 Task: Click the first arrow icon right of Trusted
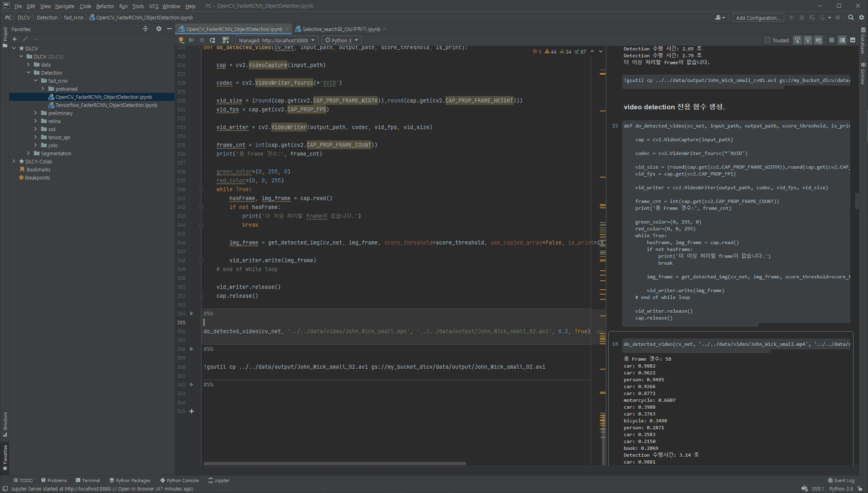(797, 40)
